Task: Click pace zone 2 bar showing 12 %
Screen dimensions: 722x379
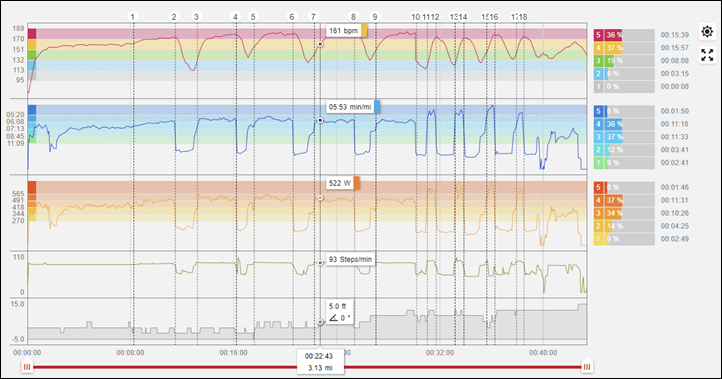Action: 624,150
